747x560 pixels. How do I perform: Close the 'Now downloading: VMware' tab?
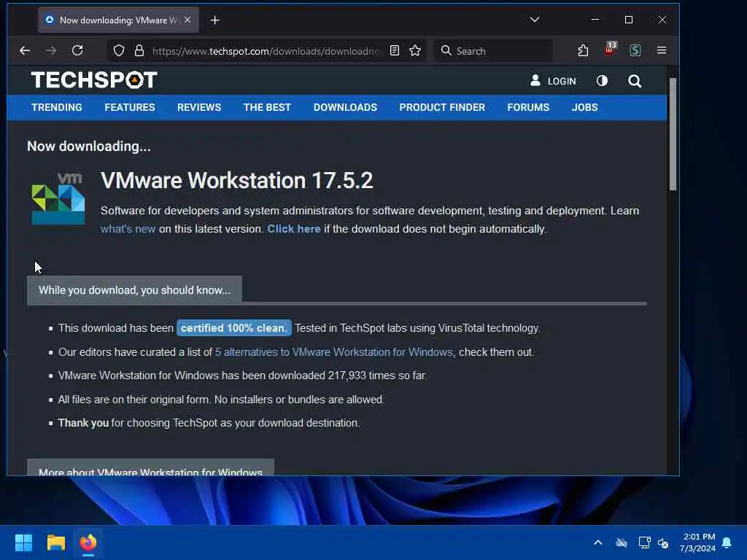tap(187, 20)
